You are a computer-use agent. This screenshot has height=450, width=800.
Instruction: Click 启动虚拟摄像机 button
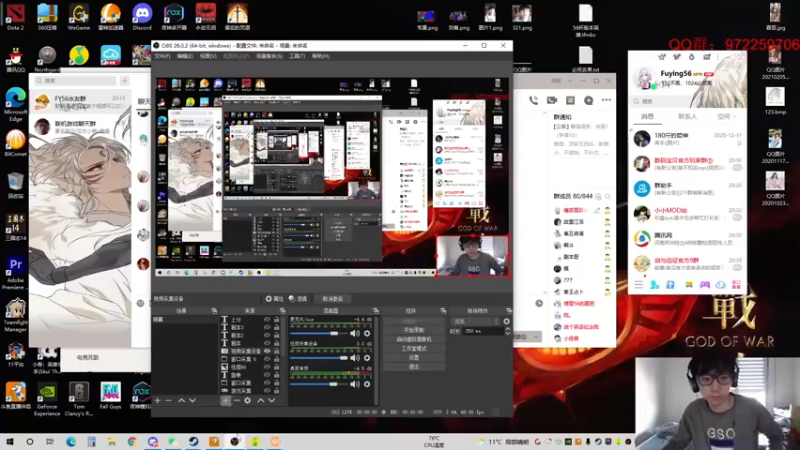point(414,339)
